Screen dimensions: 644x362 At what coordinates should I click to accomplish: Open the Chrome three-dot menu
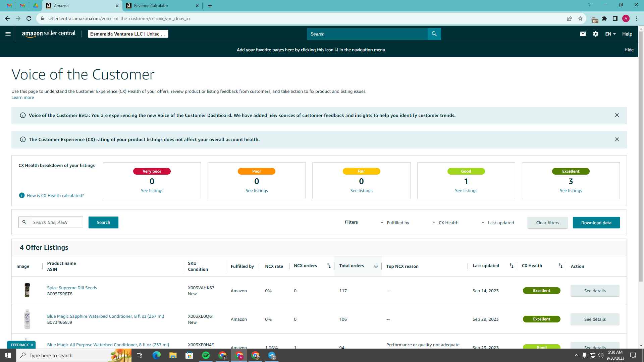pos(637,19)
